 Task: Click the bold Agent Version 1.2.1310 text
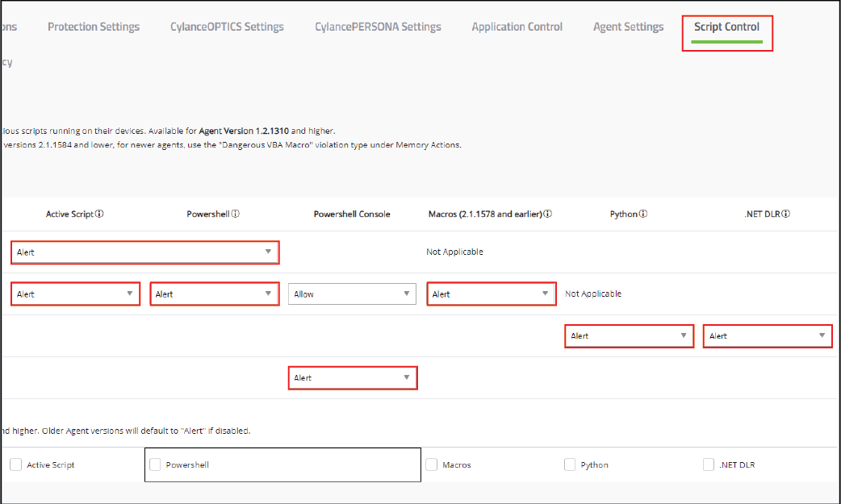click(x=244, y=131)
